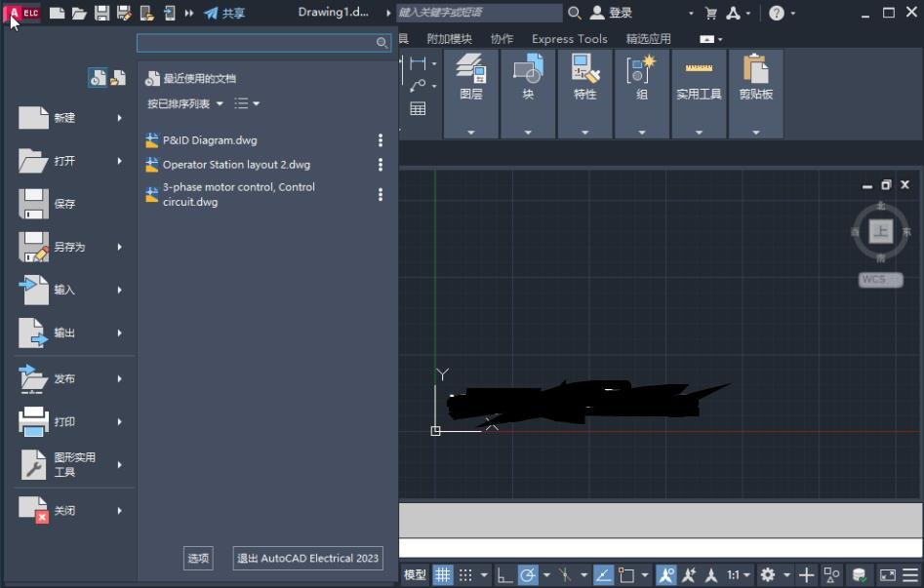Image resolution: width=924 pixels, height=588 pixels.
Task: Click the linear dimension tool icon
Action: point(418,63)
